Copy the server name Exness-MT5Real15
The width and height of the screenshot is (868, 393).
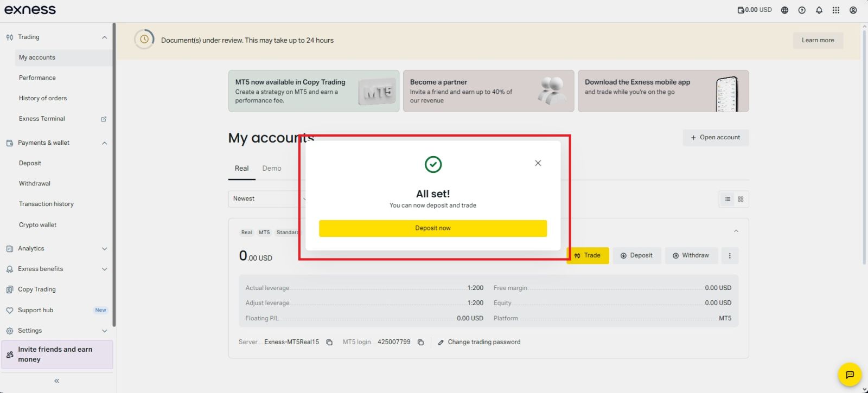pos(329,342)
